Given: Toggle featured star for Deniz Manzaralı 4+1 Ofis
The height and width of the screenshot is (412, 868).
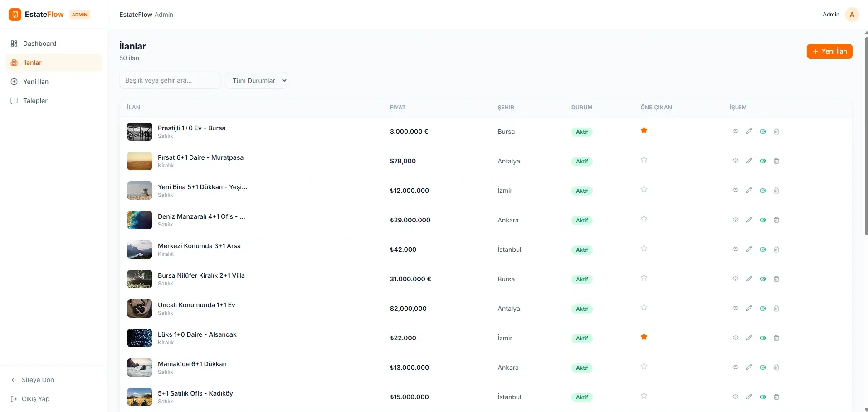Looking at the screenshot, I should [644, 219].
